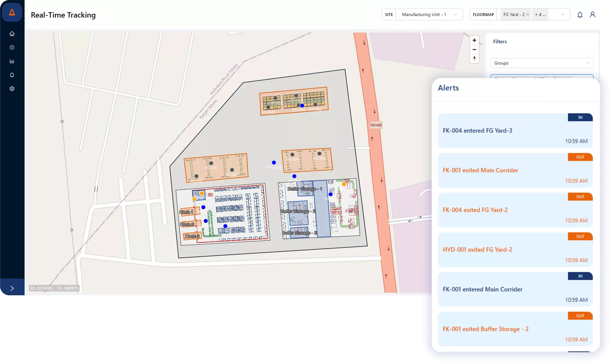Expand the Floormap dropdown showing additional yards
This screenshot has height=364, width=612.
pyautogui.click(x=562, y=14)
